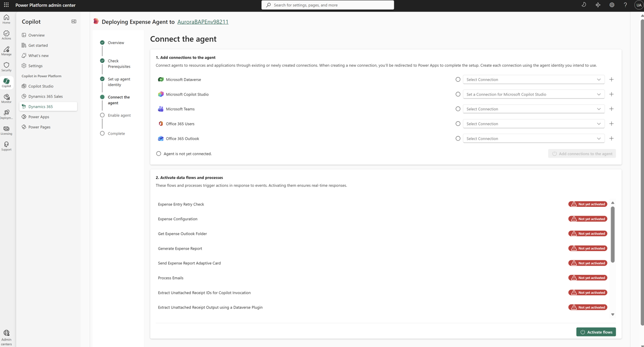Select the Agent is not yet connected radio

(158, 153)
